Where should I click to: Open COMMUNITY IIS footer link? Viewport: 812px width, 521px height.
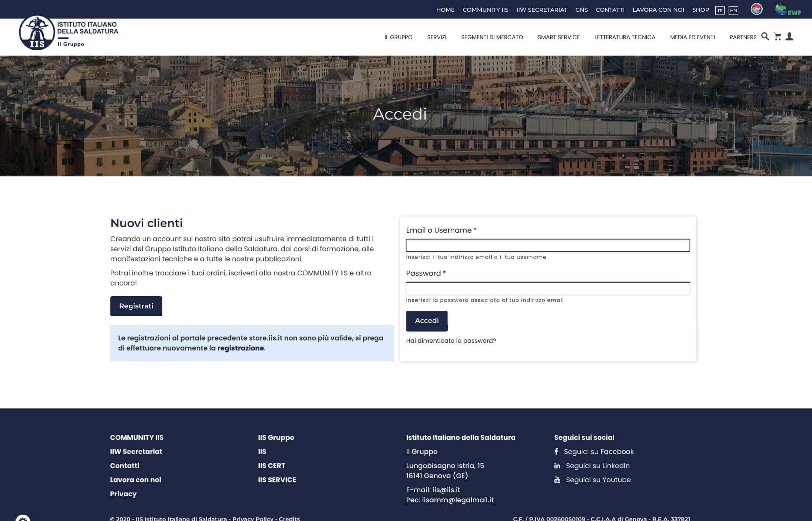(x=137, y=437)
